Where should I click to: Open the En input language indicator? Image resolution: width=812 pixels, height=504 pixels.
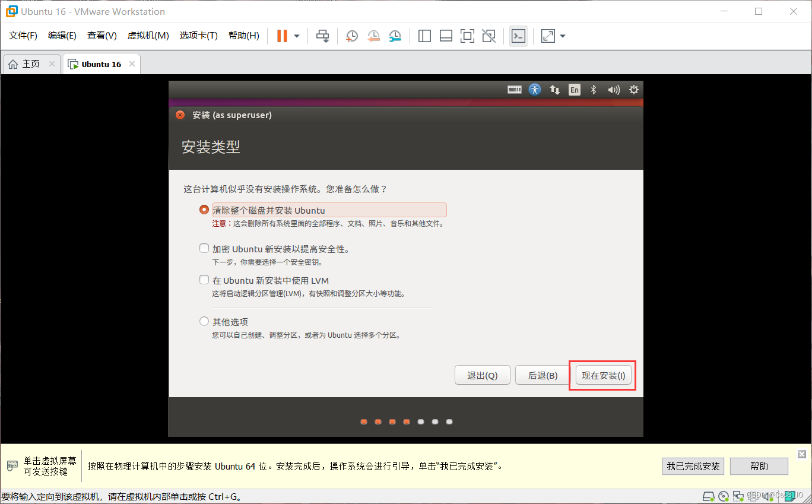574,90
